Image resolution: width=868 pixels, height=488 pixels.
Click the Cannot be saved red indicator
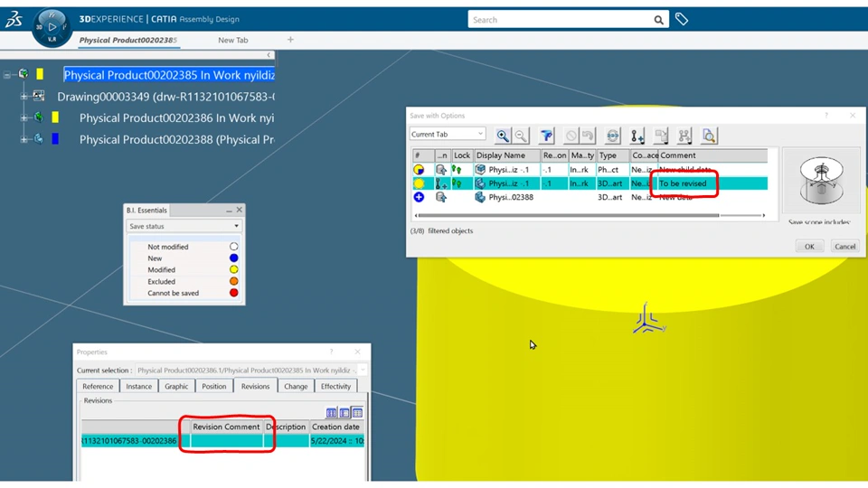233,293
